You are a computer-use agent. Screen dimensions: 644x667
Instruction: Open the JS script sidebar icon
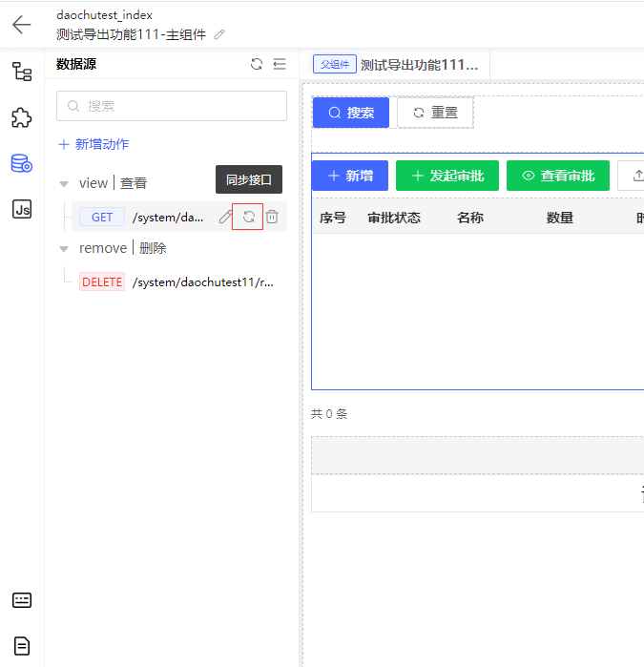pos(22,209)
